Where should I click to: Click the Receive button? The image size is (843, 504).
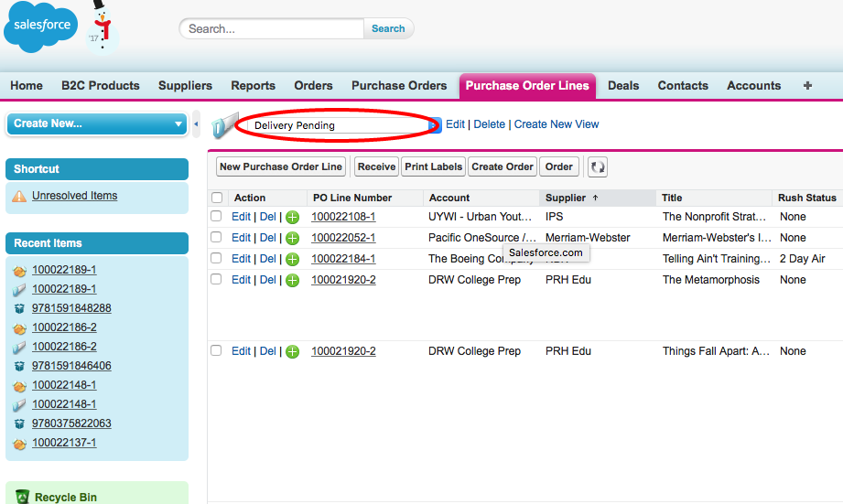[376, 166]
